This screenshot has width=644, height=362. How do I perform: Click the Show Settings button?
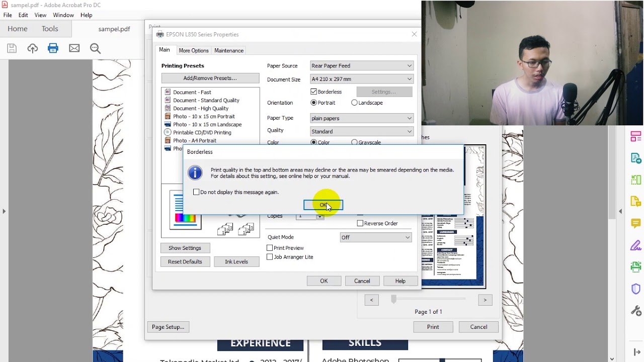point(185,248)
